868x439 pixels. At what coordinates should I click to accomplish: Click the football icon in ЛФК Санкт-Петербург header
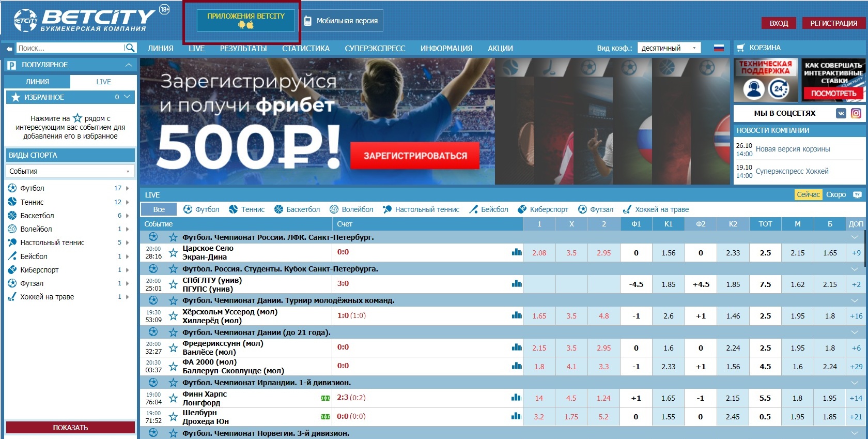(x=153, y=237)
